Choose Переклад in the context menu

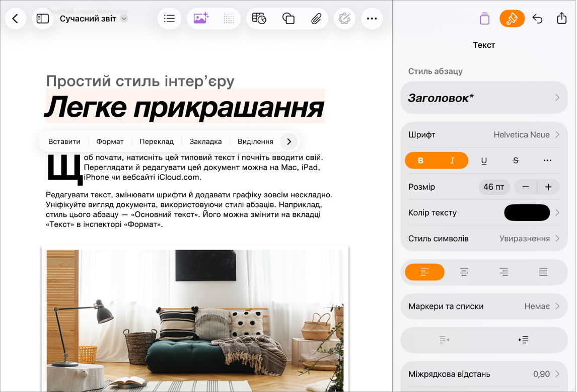157,141
